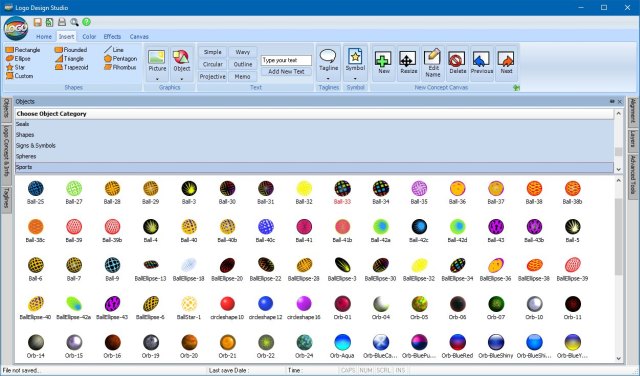The width and height of the screenshot is (640, 376).
Task: Click the Next canvas arrow icon
Action: click(x=506, y=60)
